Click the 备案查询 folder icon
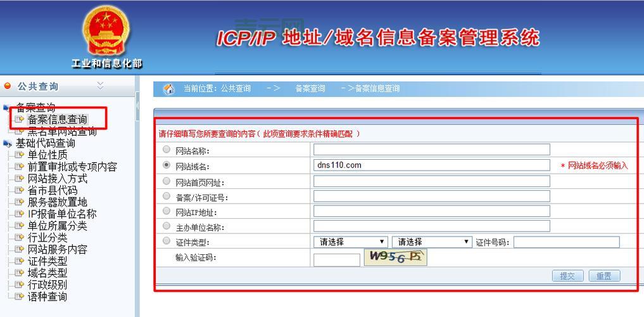 coord(8,108)
